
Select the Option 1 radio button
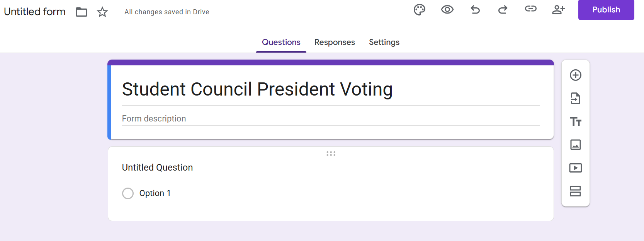128,193
